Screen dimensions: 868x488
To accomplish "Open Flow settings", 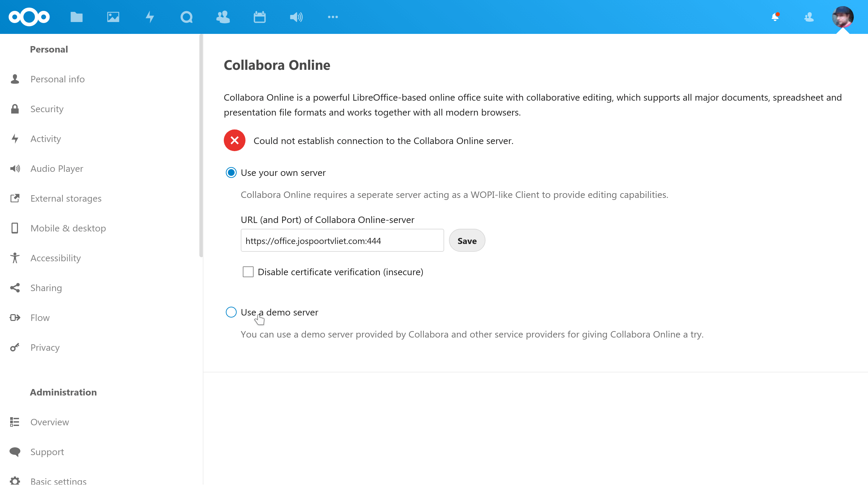I will [40, 318].
